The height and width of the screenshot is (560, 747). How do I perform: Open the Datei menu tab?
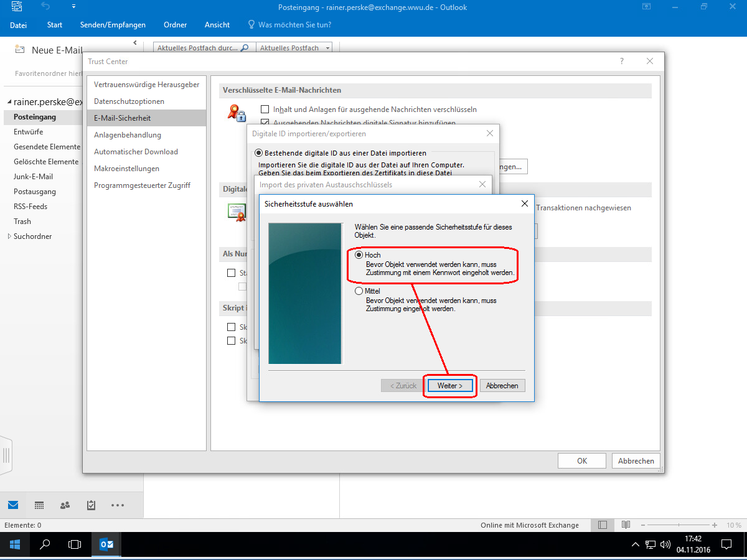[19, 25]
